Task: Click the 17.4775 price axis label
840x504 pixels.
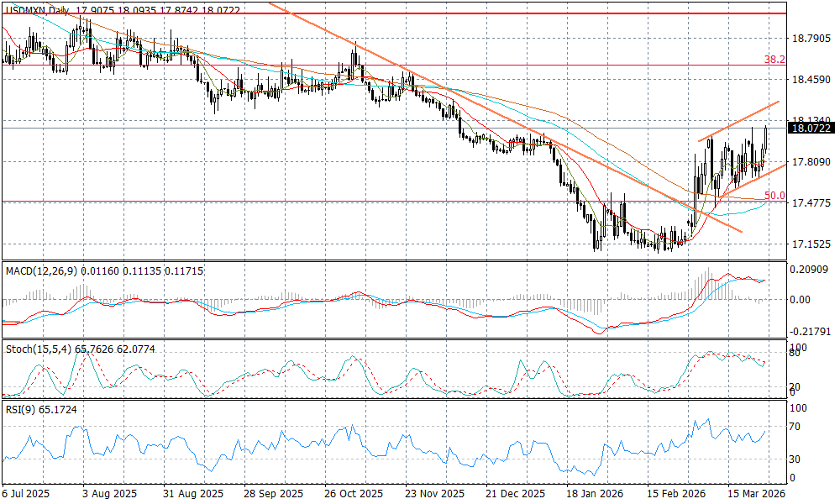Action: click(811, 203)
